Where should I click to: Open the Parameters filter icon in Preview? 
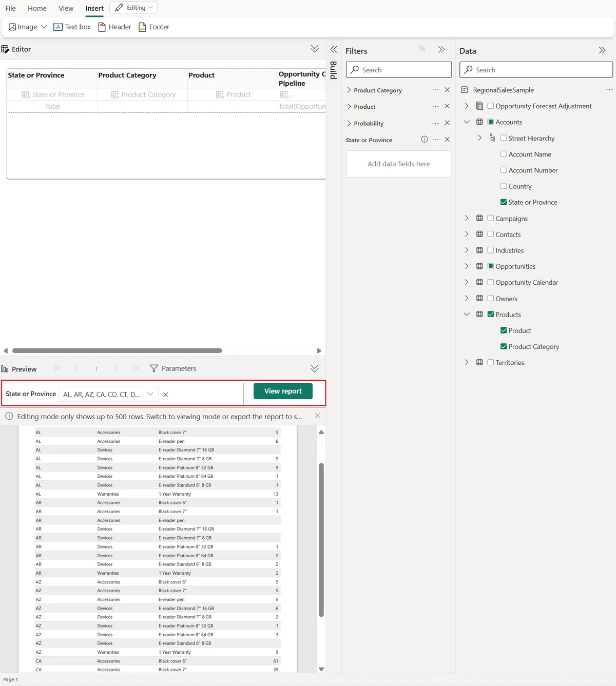(154, 368)
